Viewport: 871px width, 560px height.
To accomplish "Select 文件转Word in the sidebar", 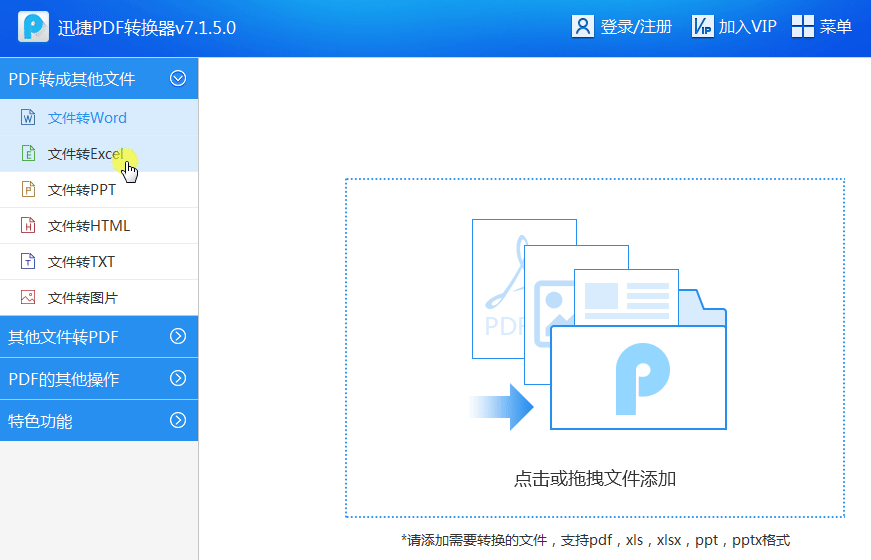I will pyautogui.click(x=87, y=118).
